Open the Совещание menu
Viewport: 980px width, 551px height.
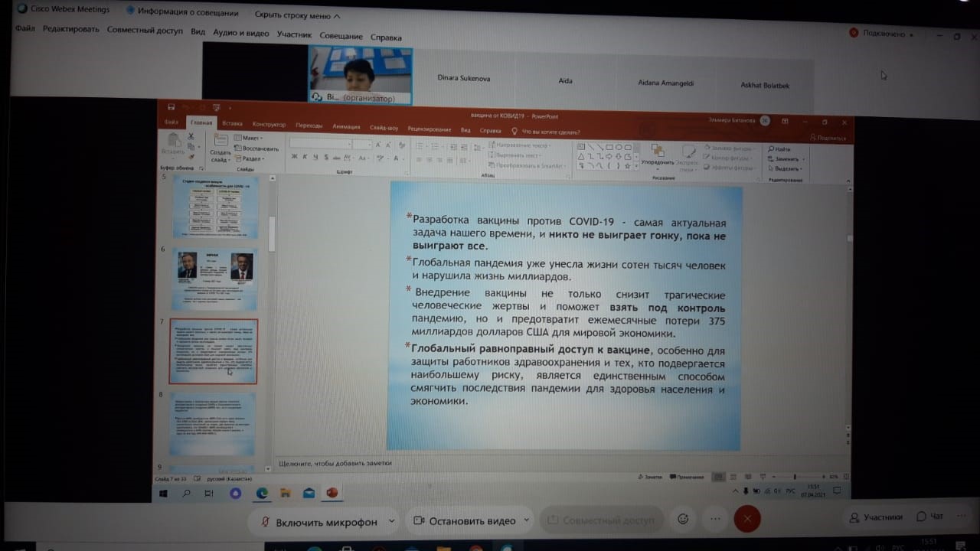tap(341, 36)
